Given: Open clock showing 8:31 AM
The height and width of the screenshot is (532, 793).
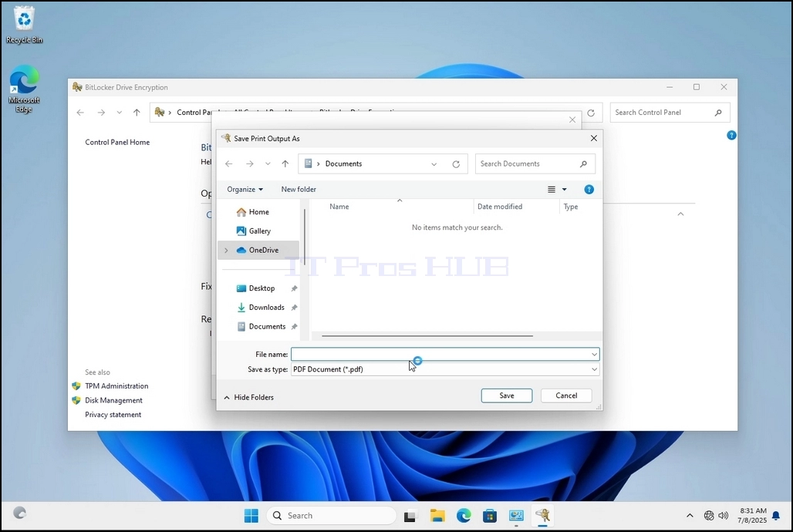Looking at the screenshot, I should pyautogui.click(x=752, y=515).
